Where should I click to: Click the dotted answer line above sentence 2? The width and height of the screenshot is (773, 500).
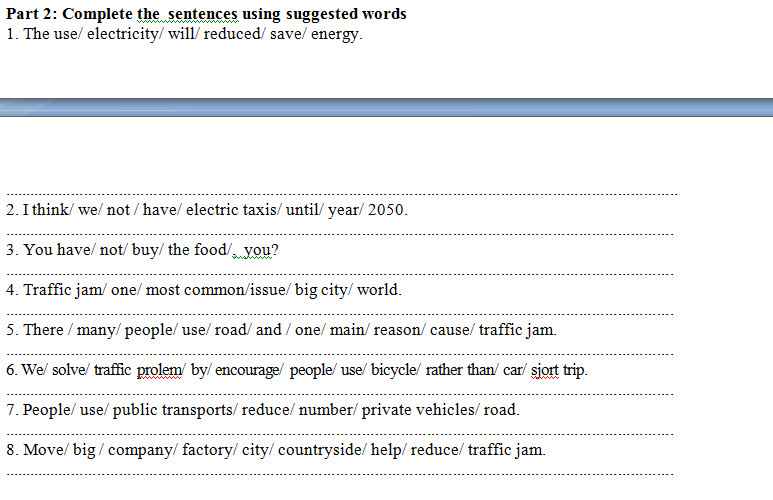tap(342, 194)
